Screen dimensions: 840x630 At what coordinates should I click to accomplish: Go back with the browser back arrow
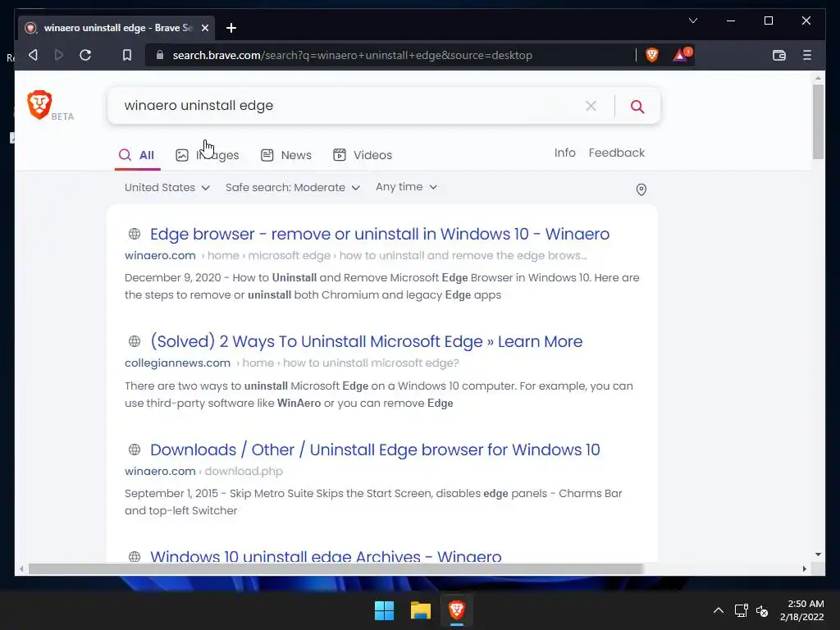(33, 55)
